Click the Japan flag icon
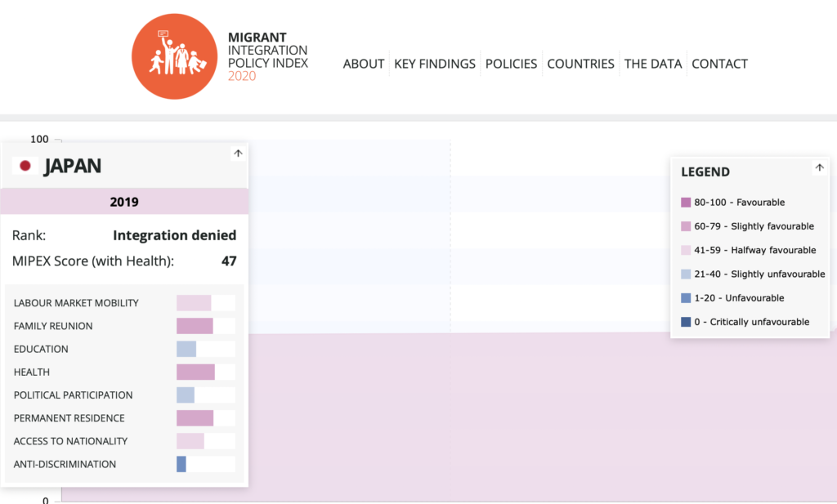 click(25, 166)
